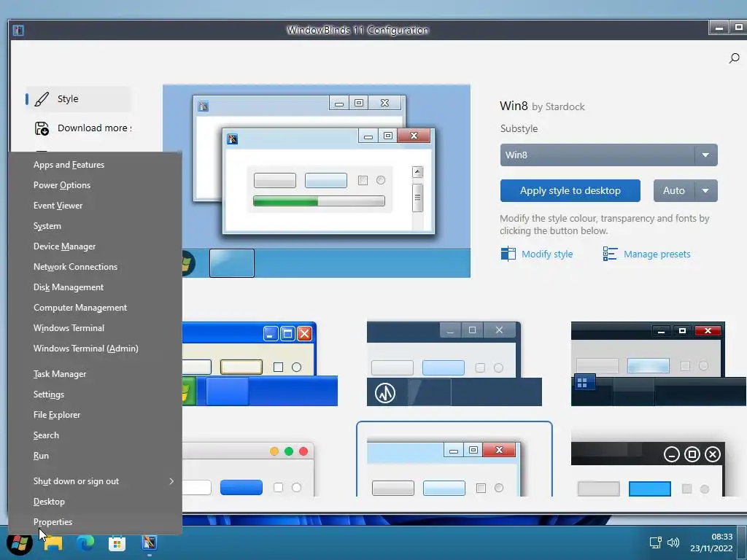Choose Desktop in the context menu
The height and width of the screenshot is (560, 747).
pyautogui.click(x=96, y=502)
